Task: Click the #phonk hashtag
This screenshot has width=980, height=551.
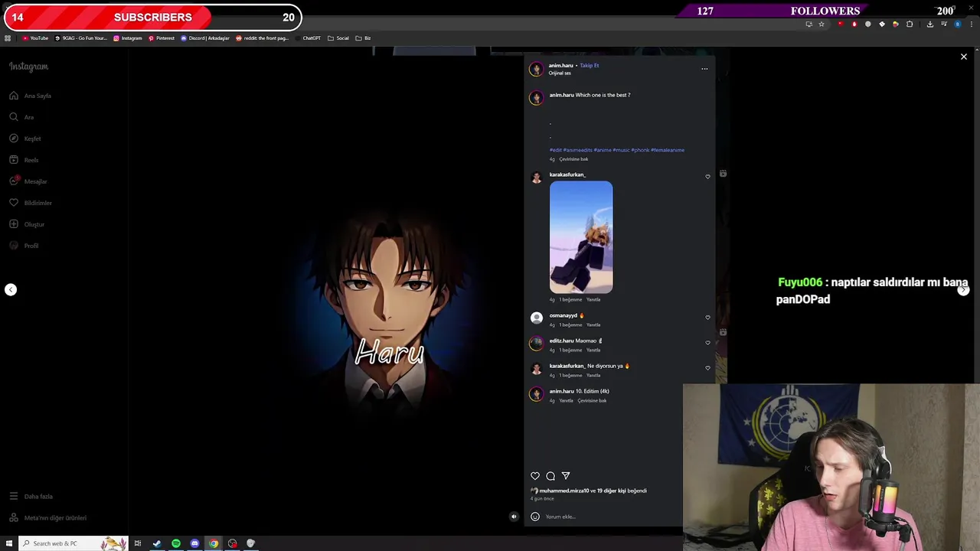Action: click(640, 150)
